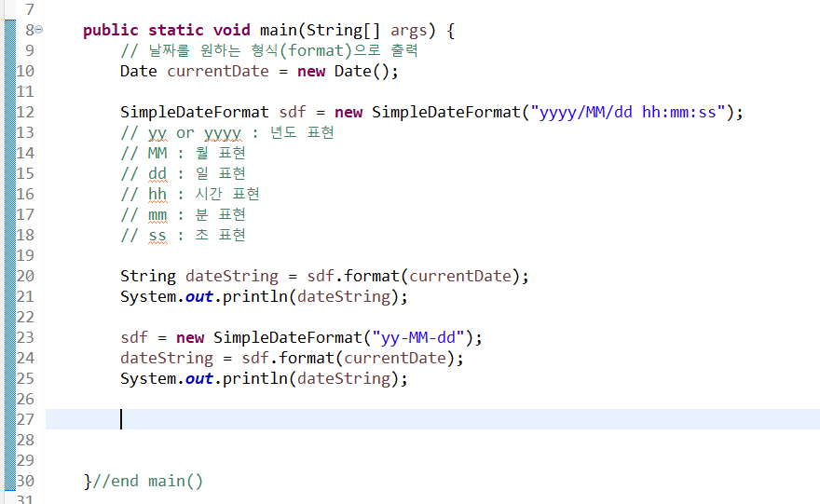Select comment '// ss : 초 표현'
Screen dimensions: 820x504
pyautogui.click(x=183, y=236)
